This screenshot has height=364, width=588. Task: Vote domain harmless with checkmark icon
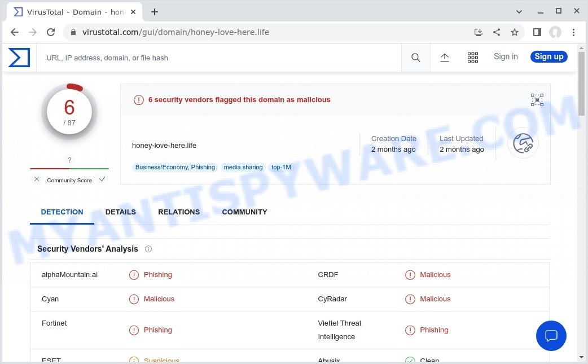102,179
